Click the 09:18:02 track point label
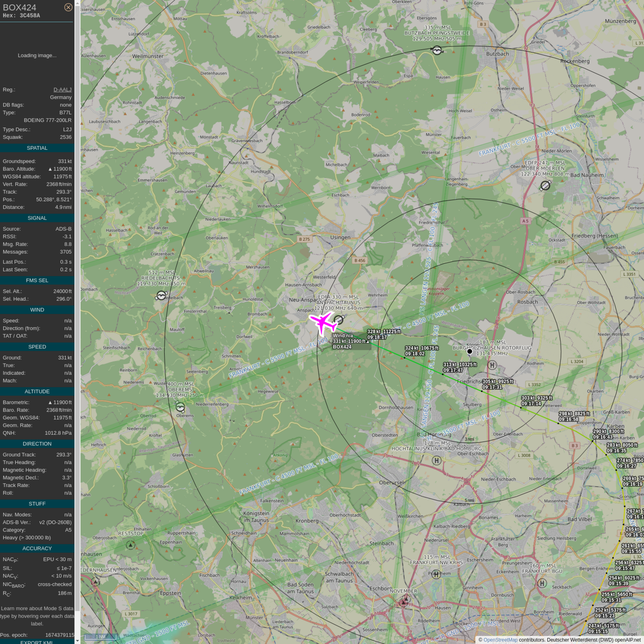 point(415,354)
